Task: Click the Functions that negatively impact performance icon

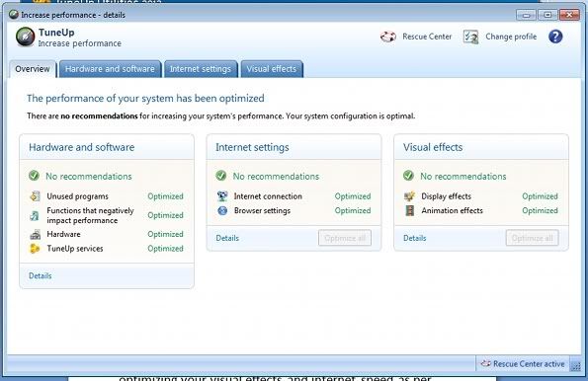Action: (x=35, y=215)
